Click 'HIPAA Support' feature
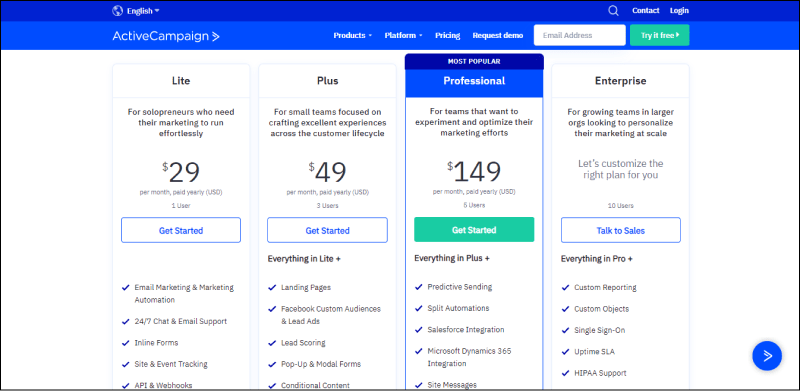The image size is (800, 391). click(600, 373)
